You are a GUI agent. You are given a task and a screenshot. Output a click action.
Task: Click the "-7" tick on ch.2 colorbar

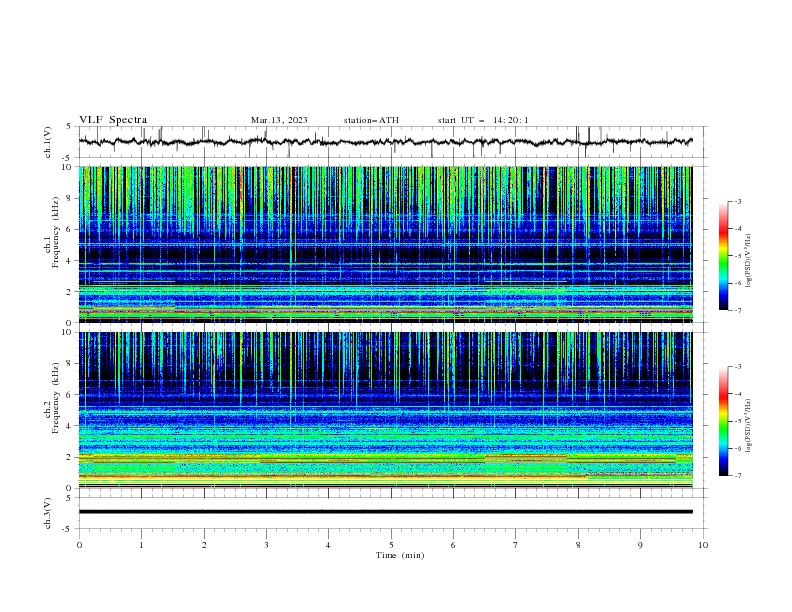(x=738, y=475)
